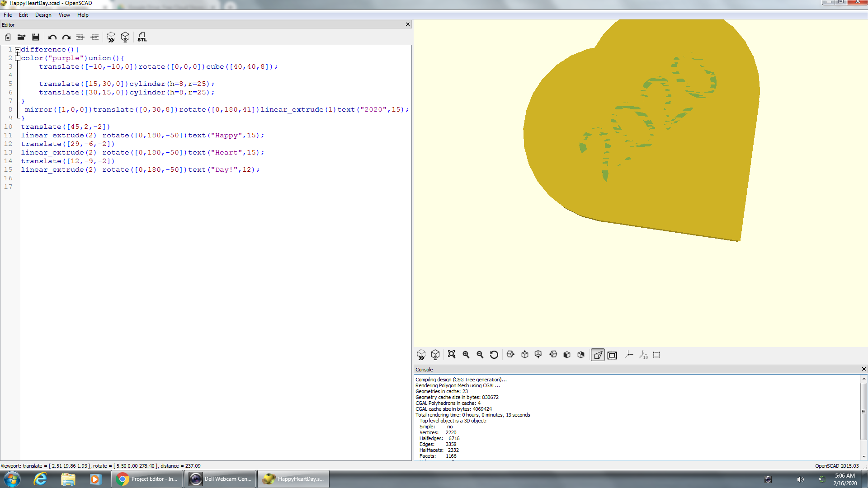
Task: Zoom in on the 3D view
Action: point(466,355)
